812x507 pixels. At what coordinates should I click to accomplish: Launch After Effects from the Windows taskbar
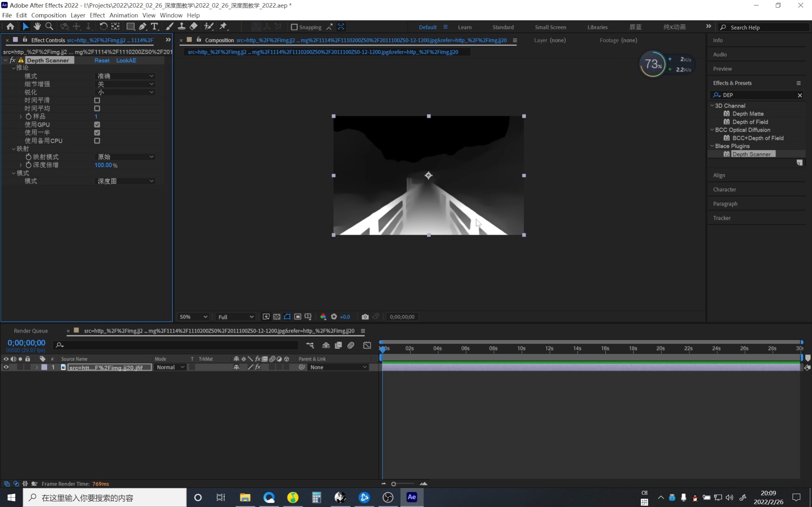pyautogui.click(x=412, y=497)
